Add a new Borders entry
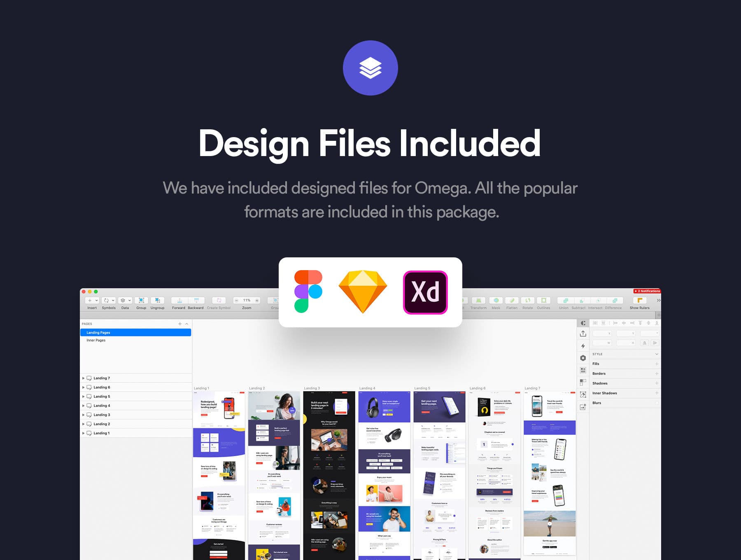This screenshot has width=741, height=560. [x=657, y=374]
